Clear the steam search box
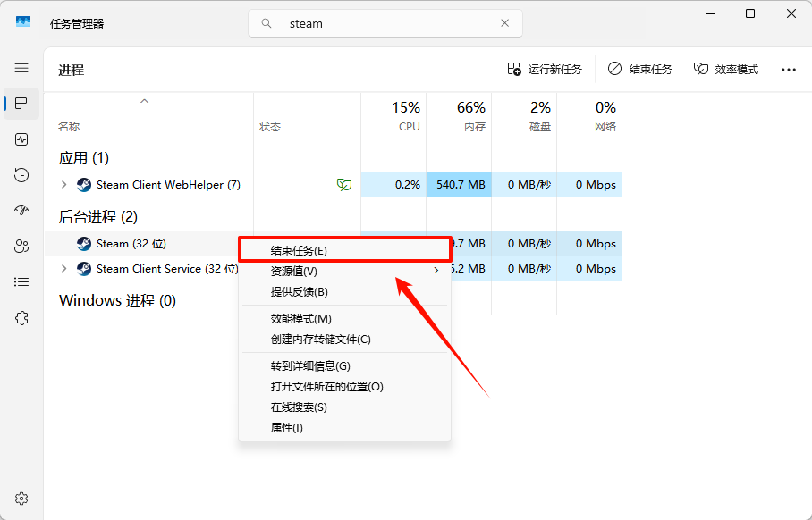The height and width of the screenshot is (520, 812). [504, 22]
